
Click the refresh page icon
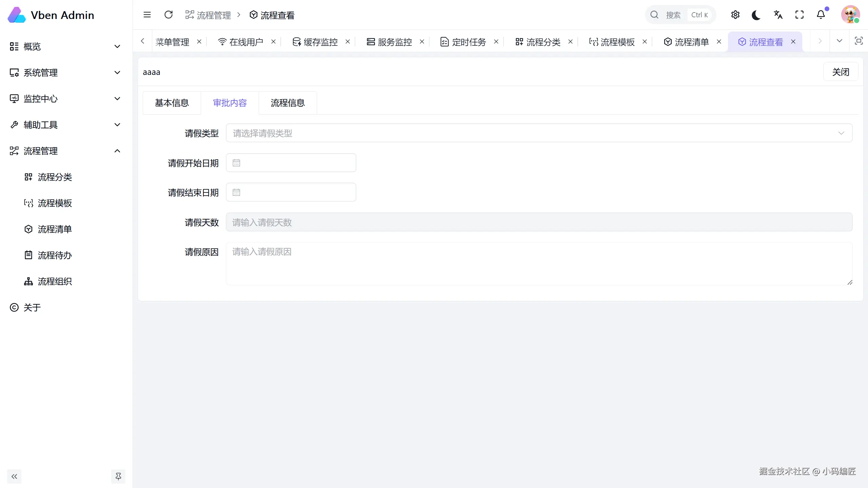[x=169, y=15]
